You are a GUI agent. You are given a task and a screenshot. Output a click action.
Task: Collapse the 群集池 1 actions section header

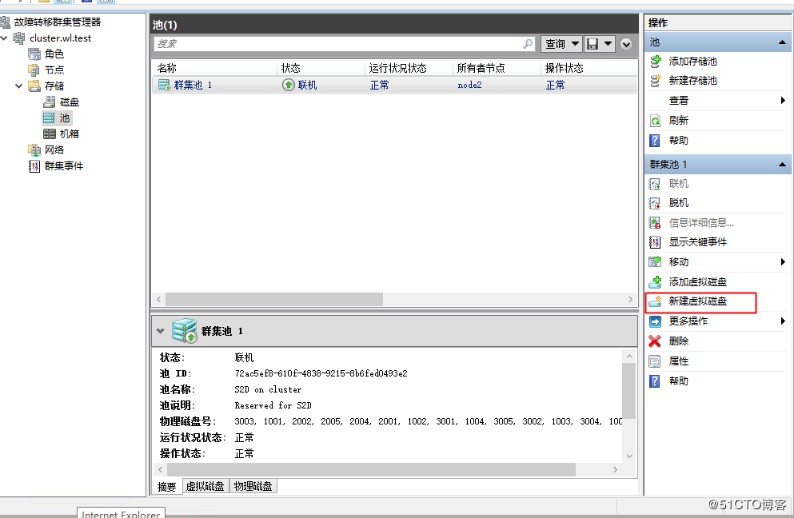point(782,164)
